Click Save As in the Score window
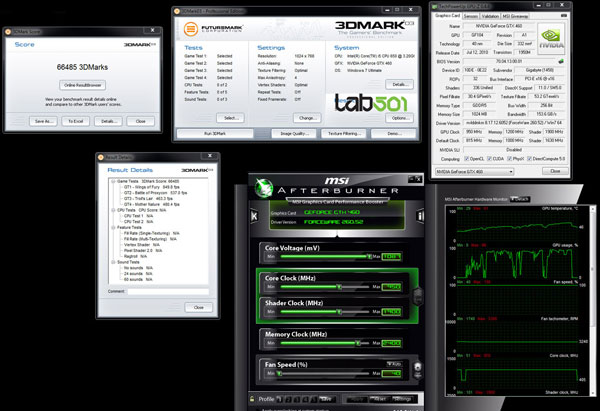The image size is (600, 411). (43, 121)
